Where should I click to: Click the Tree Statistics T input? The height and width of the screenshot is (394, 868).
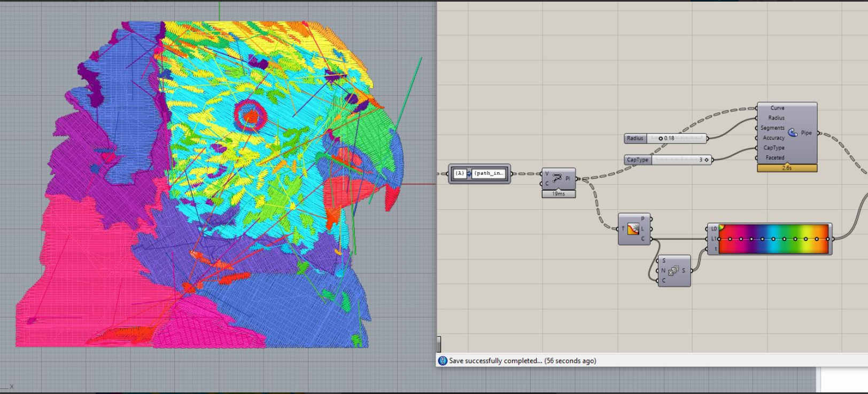click(623, 229)
